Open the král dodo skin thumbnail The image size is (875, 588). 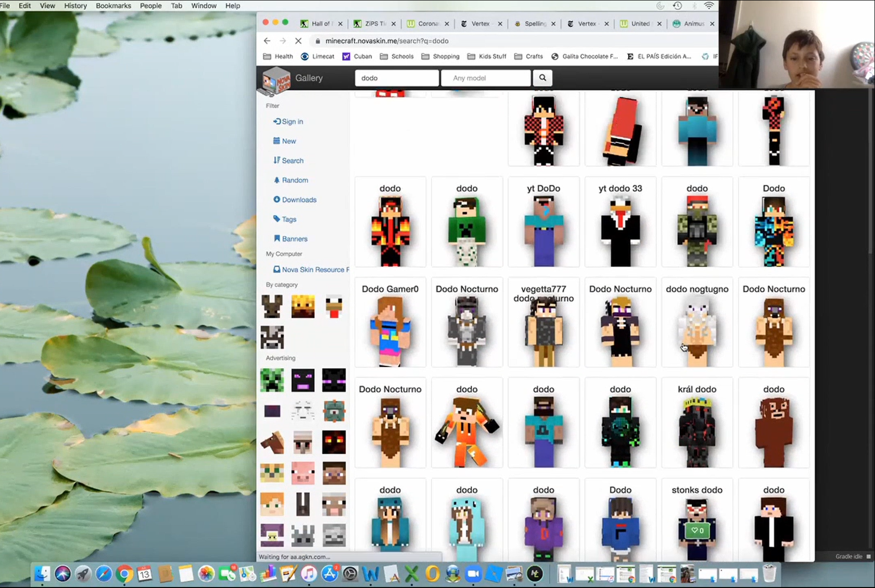(697, 423)
